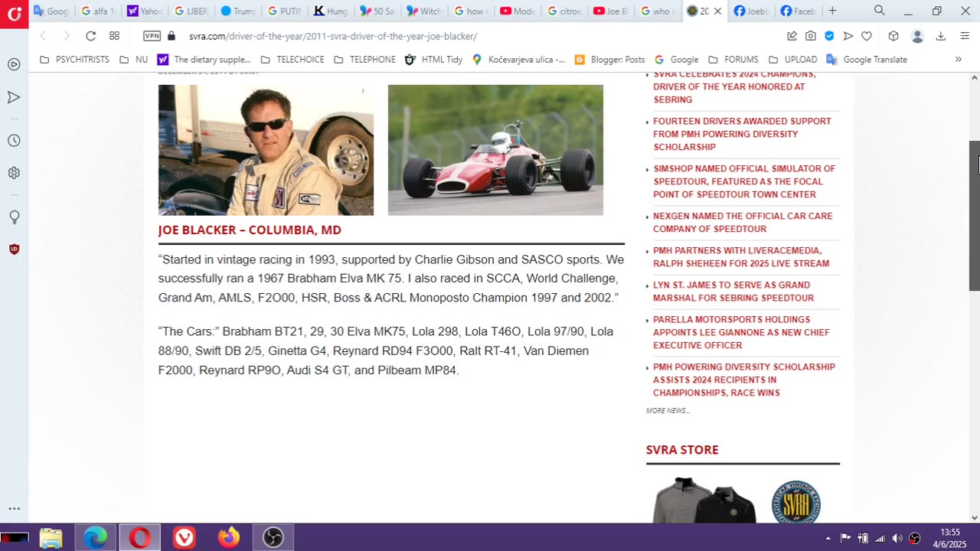
Task: Open OBS Studio from the taskbar
Action: (273, 538)
